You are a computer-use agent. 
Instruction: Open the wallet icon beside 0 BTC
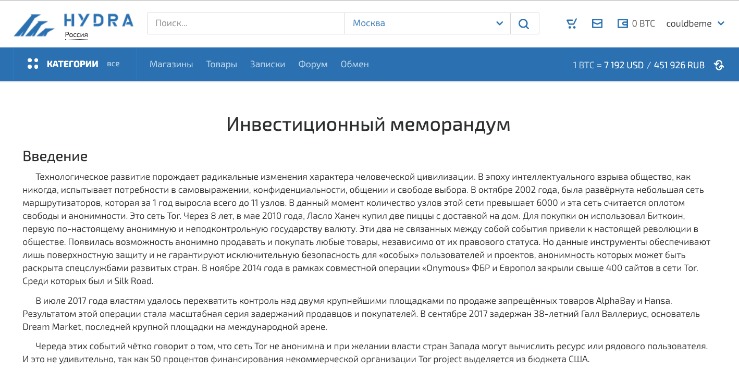623,24
